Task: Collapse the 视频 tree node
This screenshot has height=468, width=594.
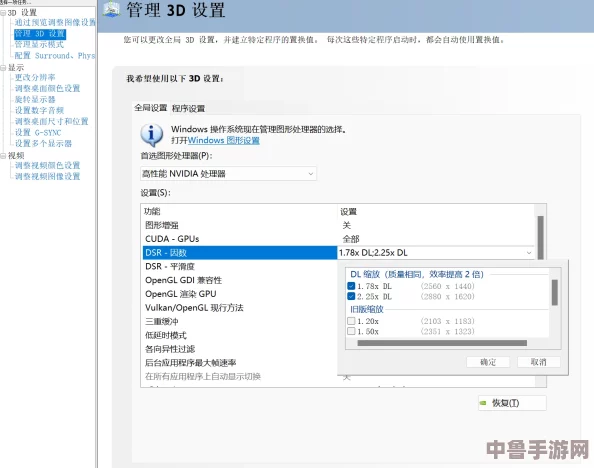Action: 3,156
